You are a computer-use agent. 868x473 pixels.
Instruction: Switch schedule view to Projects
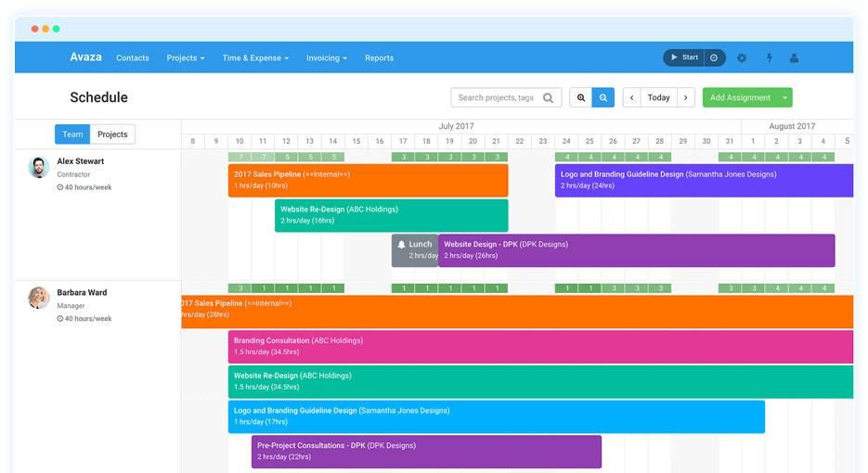(112, 134)
